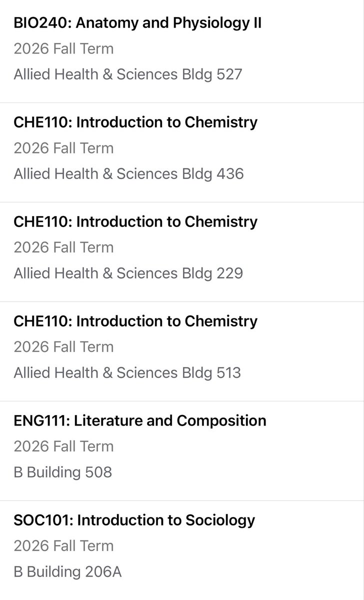Click 'Allied Health & Sciences Bldg 513' location
Viewport: 364px width, 600px height.
[127, 373]
